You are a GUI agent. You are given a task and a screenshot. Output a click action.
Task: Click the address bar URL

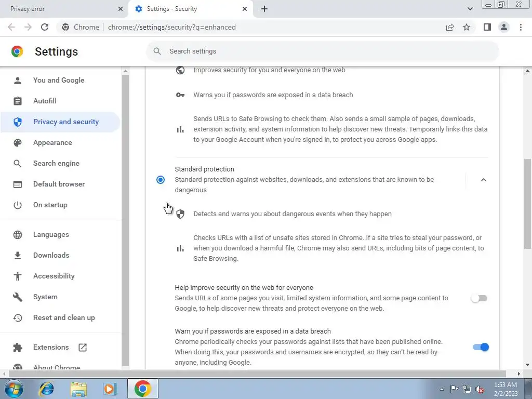pos(171,27)
